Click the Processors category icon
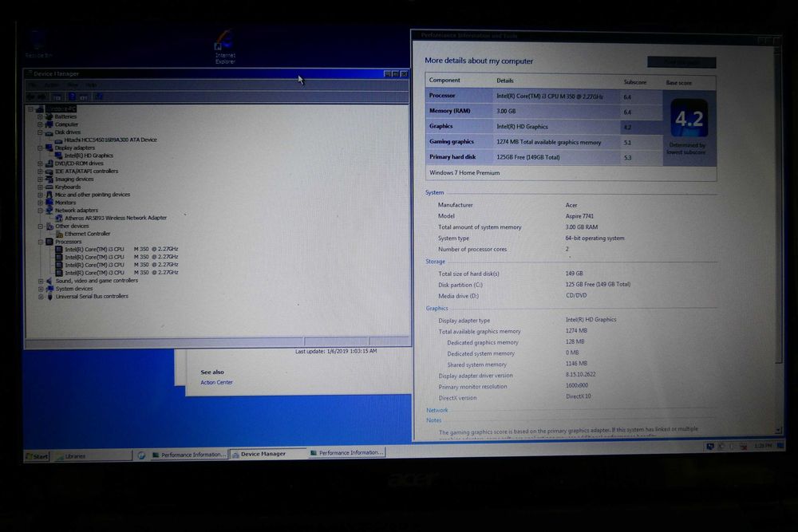 click(49, 242)
